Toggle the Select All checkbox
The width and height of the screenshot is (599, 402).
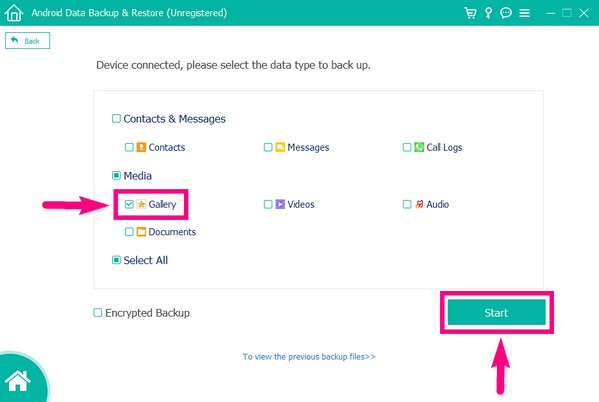pyautogui.click(x=116, y=260)
